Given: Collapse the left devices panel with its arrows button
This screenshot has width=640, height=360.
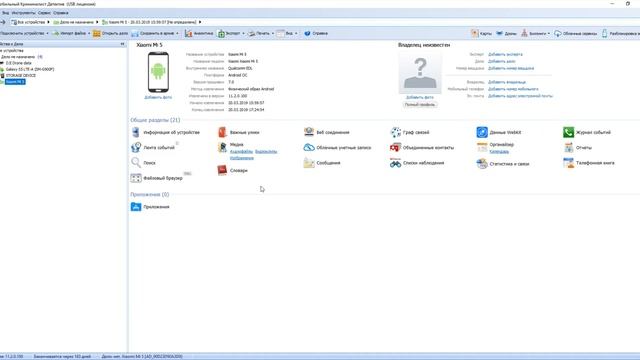Looking at the screenshot, I should [x=122, y=44].
